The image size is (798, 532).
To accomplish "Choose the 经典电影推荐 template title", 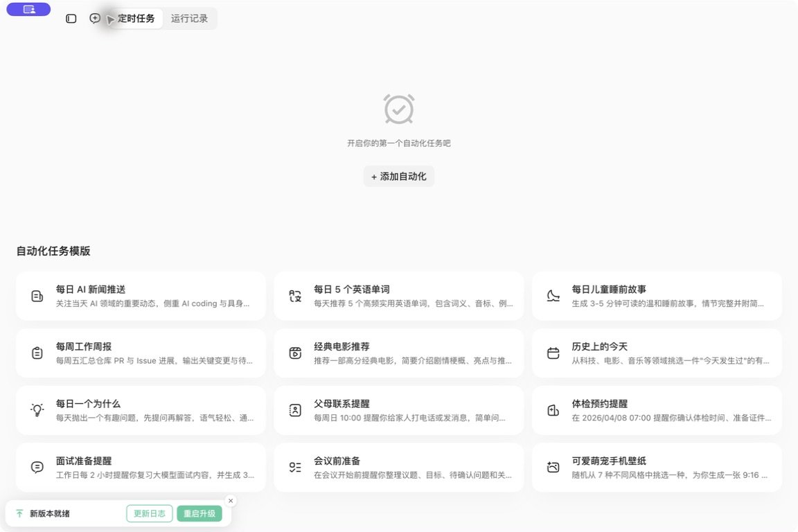I will 342,346.
